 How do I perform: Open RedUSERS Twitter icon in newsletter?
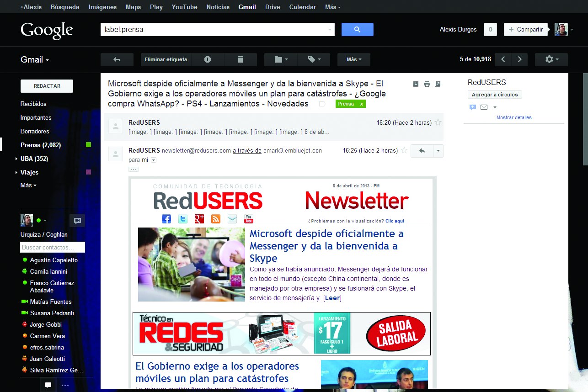point(183,218)
